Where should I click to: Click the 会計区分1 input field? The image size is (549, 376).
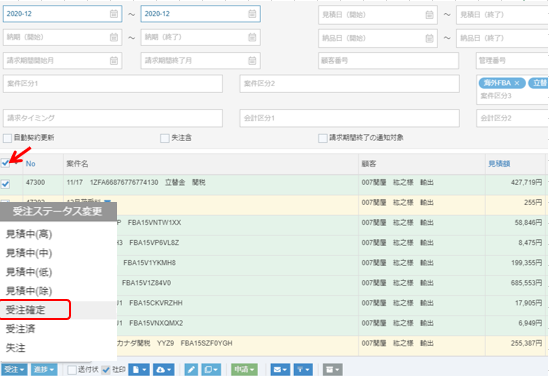point(349,118)
